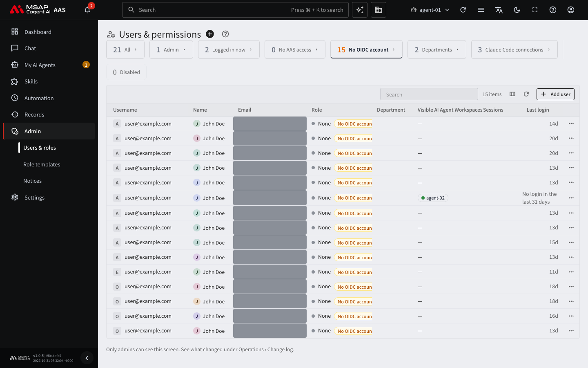This screenshot has width=588, height=368.
Task: Refresh the user table with the reload icon
Action: click(x=526, y=94)
